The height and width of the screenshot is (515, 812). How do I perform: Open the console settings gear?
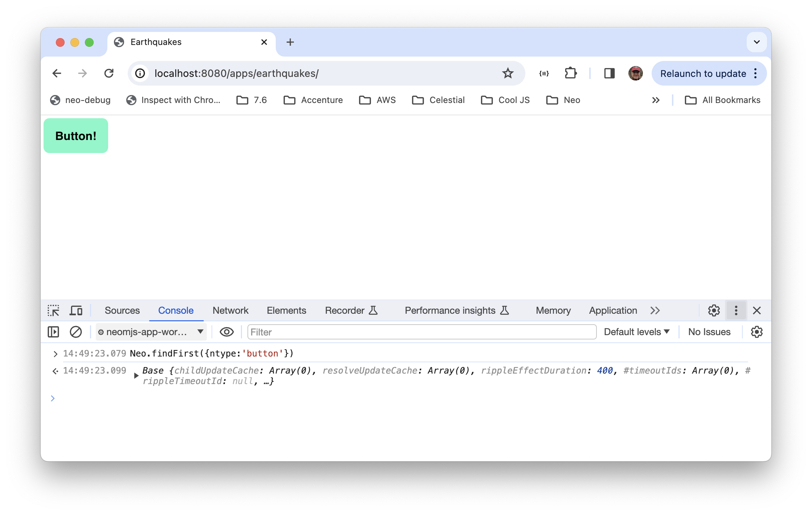click(x=756, y=332)
